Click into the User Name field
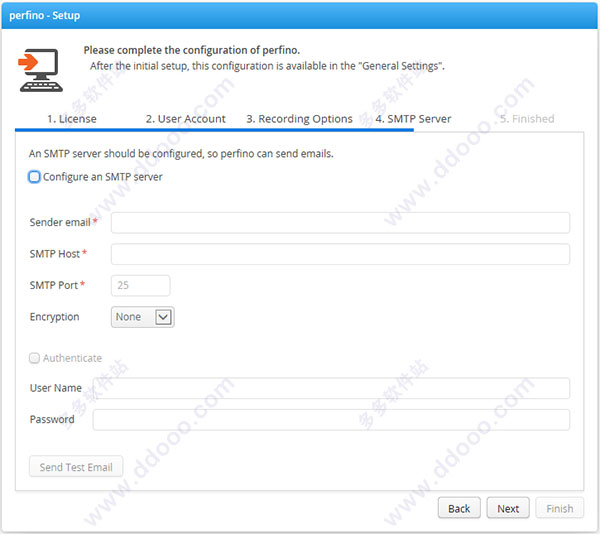Image resolution: width=600 pixels, height=534 pixels. (x=331, y=388)
